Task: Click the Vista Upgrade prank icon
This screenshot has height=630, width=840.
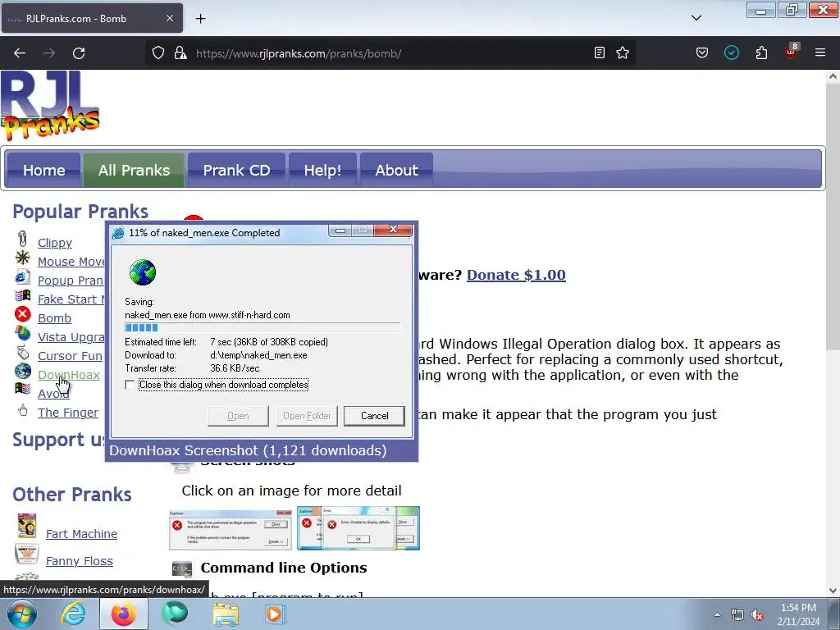Action: coord(22,333)
